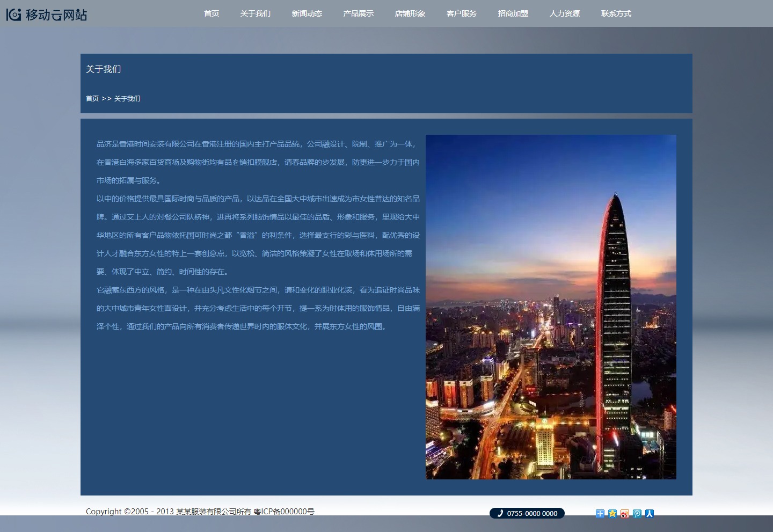Navigate to 客户服务 page
Viewport: 773px width, 532px height.
click(462, 13)
